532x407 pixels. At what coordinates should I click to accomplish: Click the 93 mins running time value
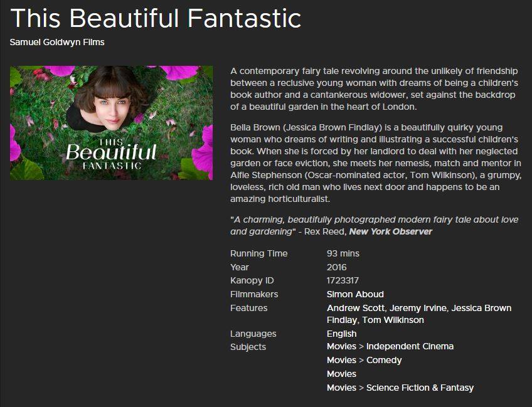[343, 253]
